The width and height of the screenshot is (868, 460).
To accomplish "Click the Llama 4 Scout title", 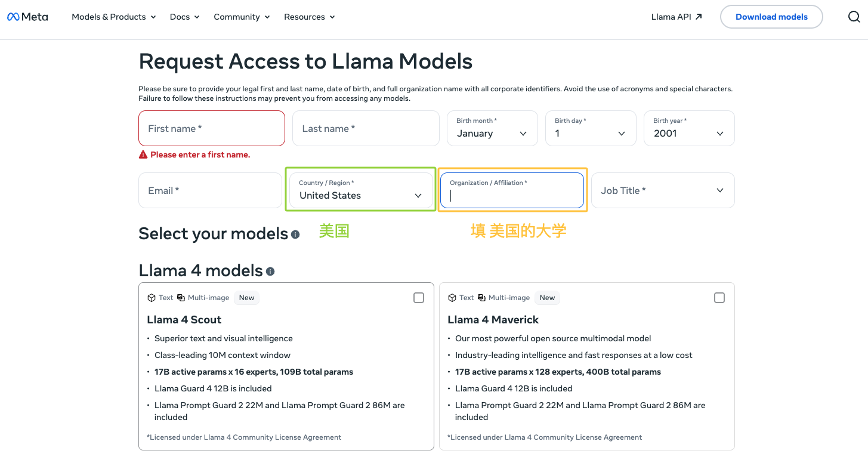I will (x=184, y=320).
